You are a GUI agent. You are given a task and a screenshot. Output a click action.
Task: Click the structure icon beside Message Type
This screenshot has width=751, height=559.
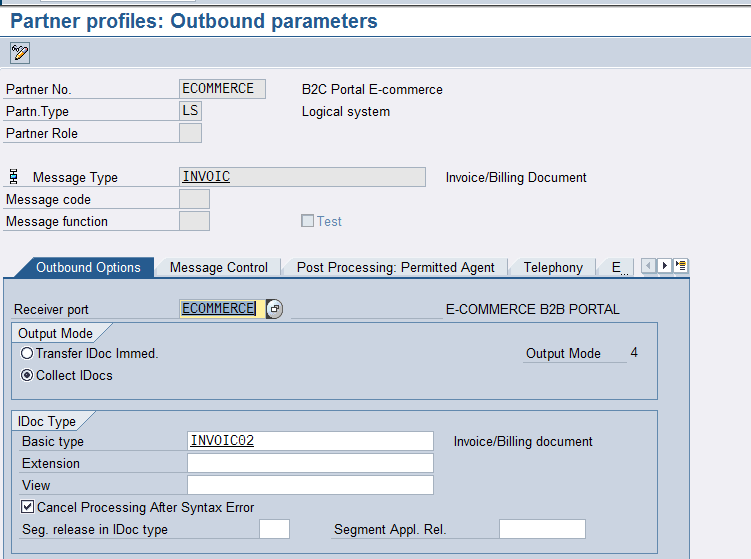[x=14, y=177]
